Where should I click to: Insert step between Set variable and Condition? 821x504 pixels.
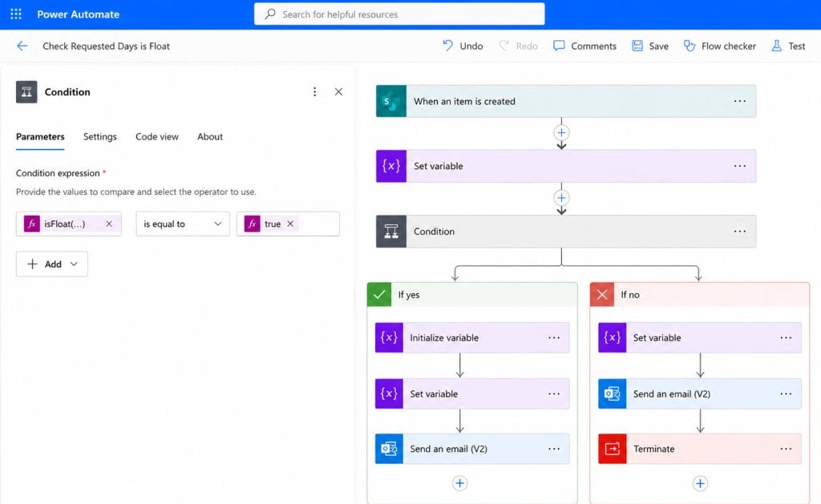pos(561,198)
